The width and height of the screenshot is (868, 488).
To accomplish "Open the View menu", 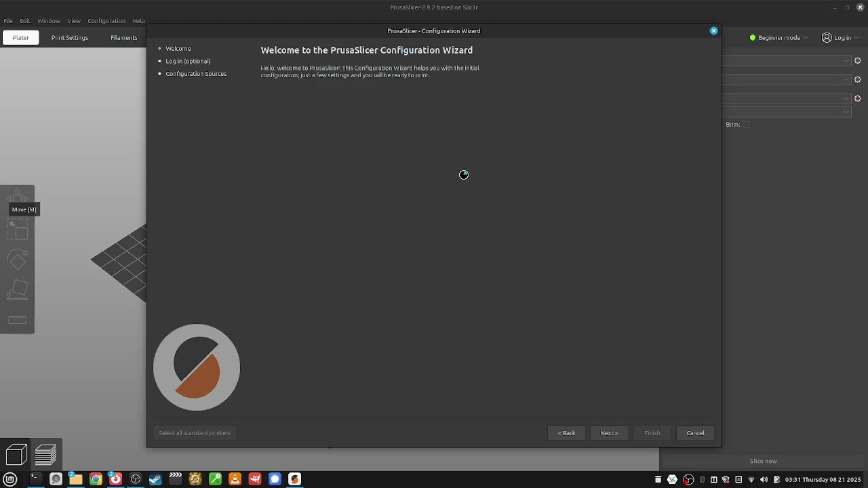I will pos(74,21).
